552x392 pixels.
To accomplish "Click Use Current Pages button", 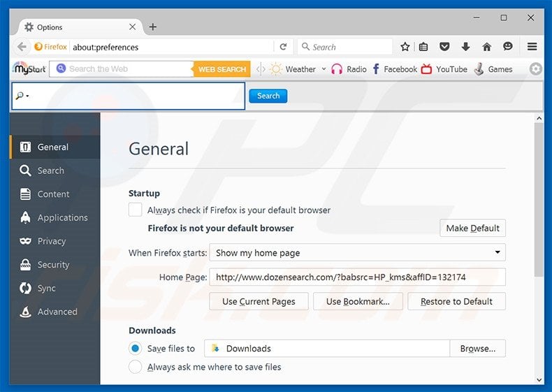I will [259, 301].
